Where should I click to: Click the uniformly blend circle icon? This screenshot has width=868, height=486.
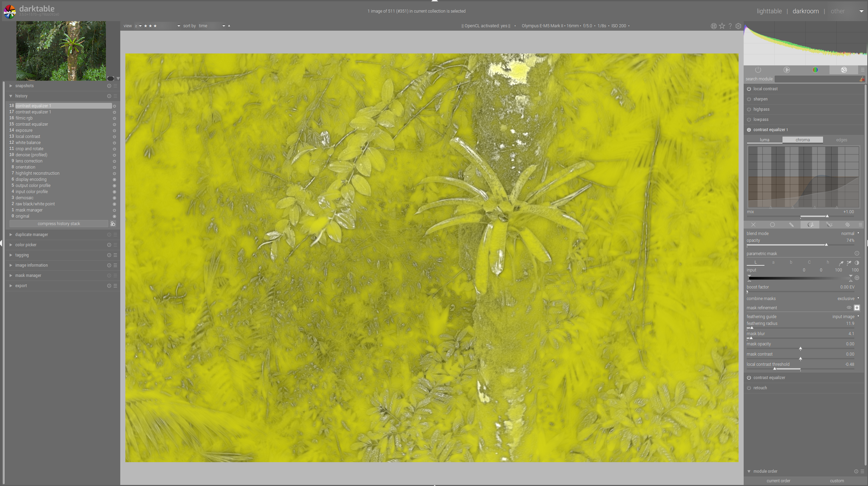(x=772, y=225)
